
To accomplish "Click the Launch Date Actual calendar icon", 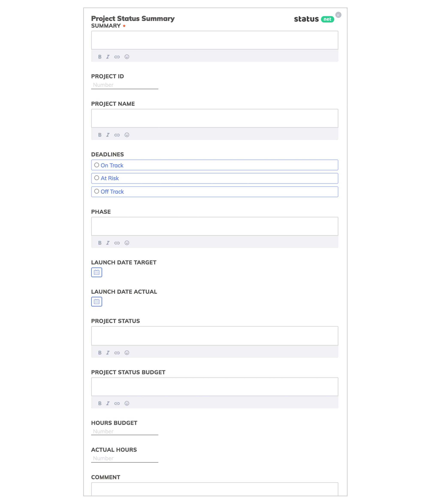I will point(96,301).
